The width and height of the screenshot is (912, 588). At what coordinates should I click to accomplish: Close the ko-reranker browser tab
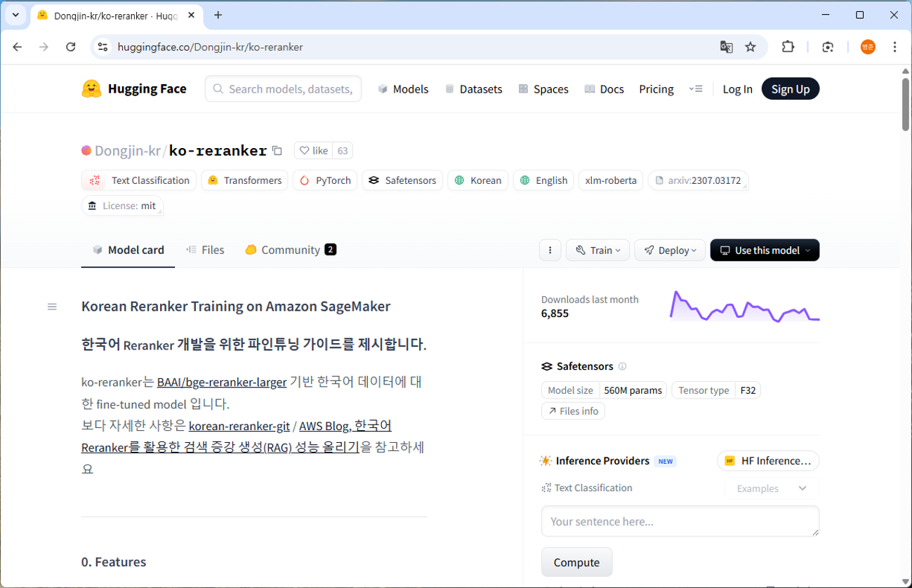[192, 15]
